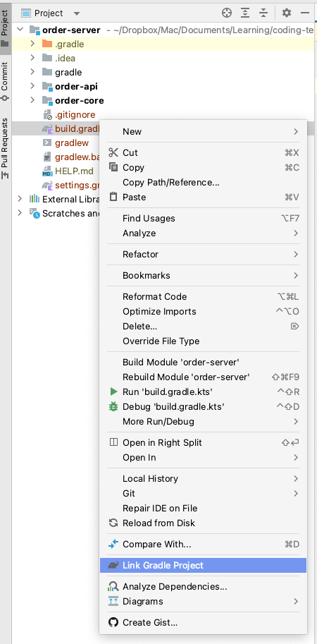Click the Expand All toolbar icon

pos(245,13)
